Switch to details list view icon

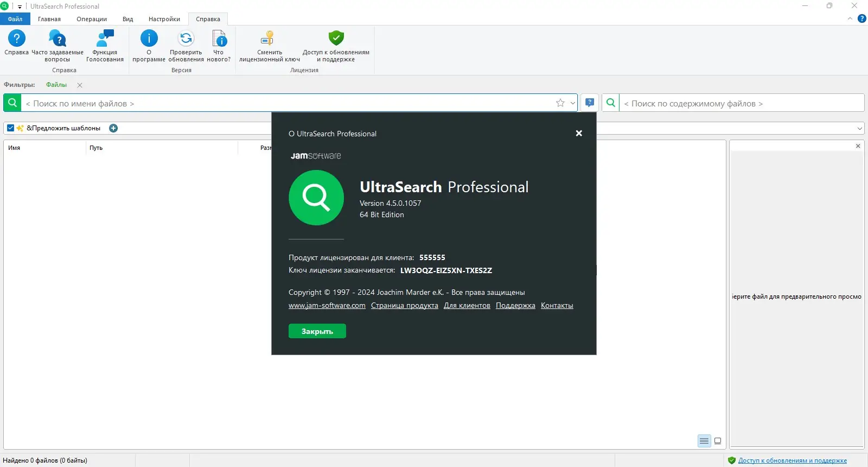point(704,441)
